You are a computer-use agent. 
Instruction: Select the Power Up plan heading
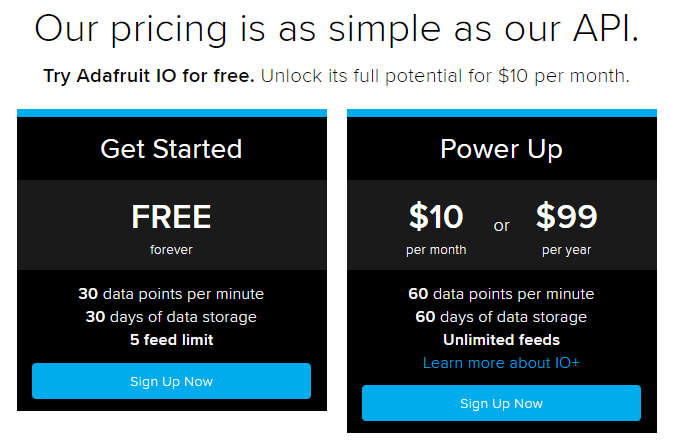[501, 149]
